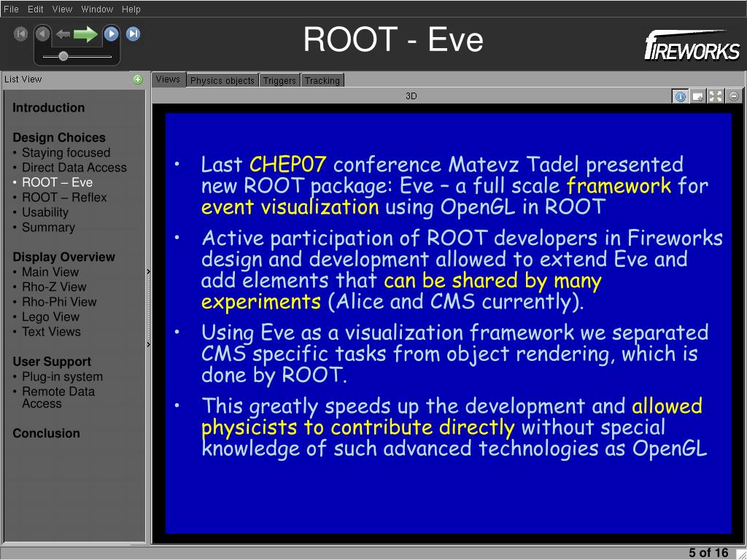Choose the Rho-Z View item
This screenshot has height=560, width=747.
coord(54,287)
